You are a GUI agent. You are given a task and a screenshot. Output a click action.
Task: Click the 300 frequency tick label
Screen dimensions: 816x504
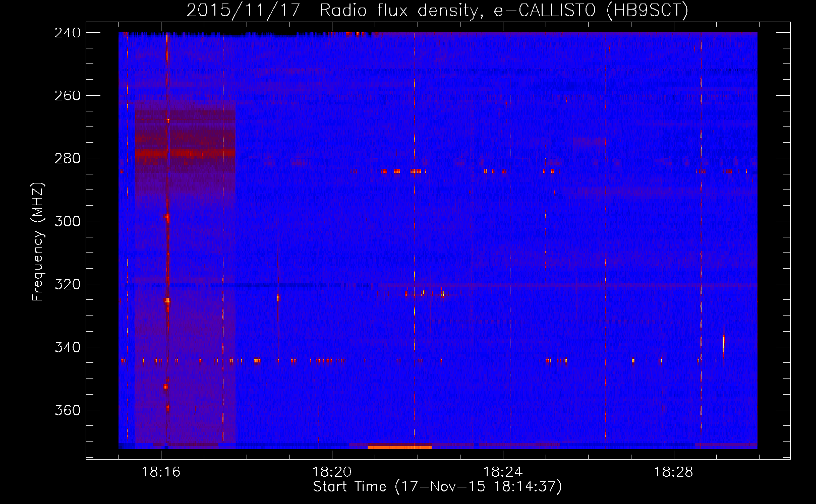[68, 221]
